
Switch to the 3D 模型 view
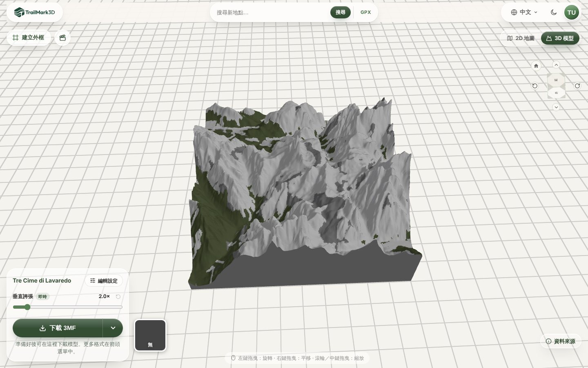coord(560,38)
